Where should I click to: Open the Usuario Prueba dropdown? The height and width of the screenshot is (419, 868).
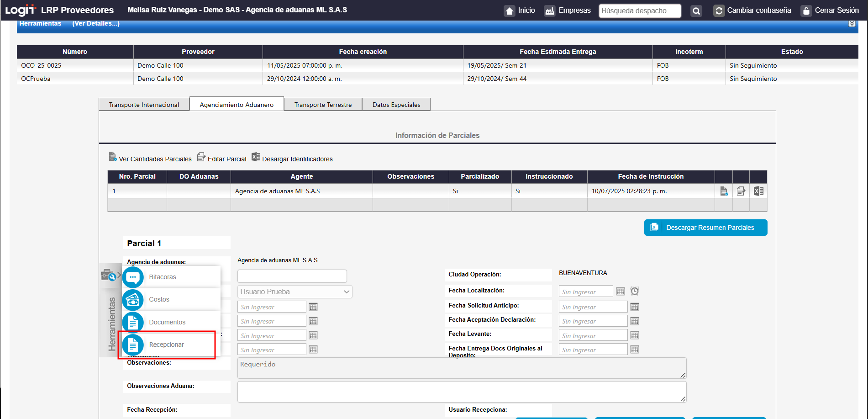tap(295, 292)
